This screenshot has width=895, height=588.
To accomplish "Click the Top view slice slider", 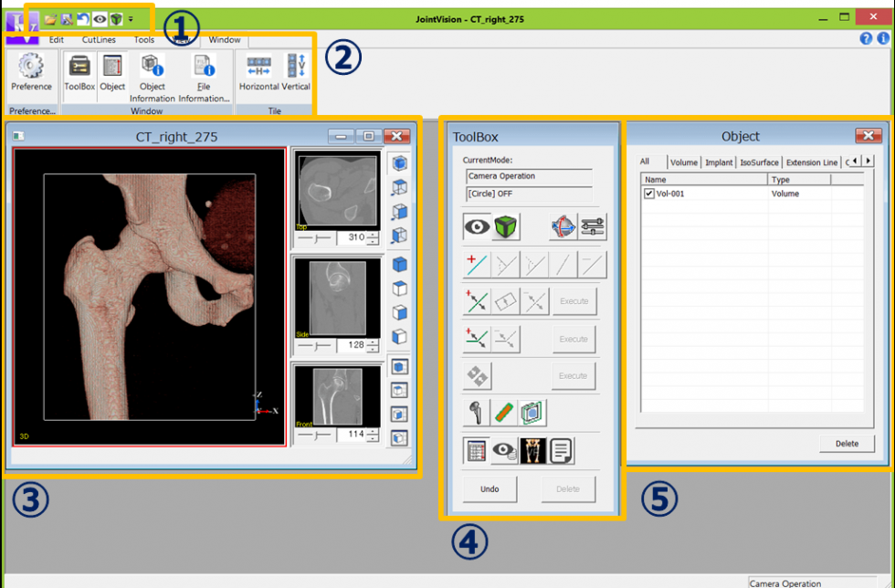I will (x=314, y=238).
